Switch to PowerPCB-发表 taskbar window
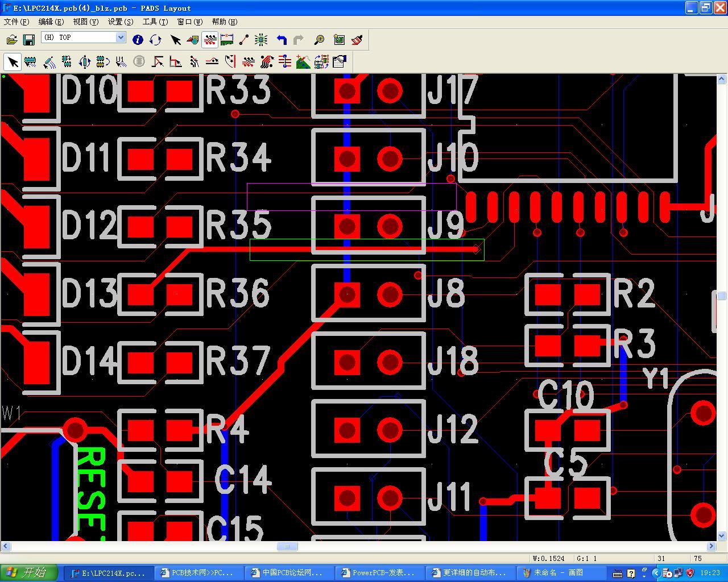This screenshot has width=728, height=582. tap(380, 573)
